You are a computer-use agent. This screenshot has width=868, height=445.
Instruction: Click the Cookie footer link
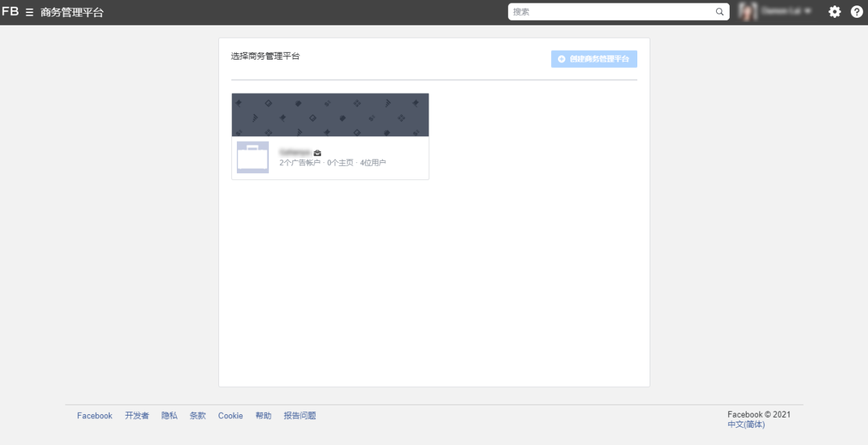(x=231, y=416)
